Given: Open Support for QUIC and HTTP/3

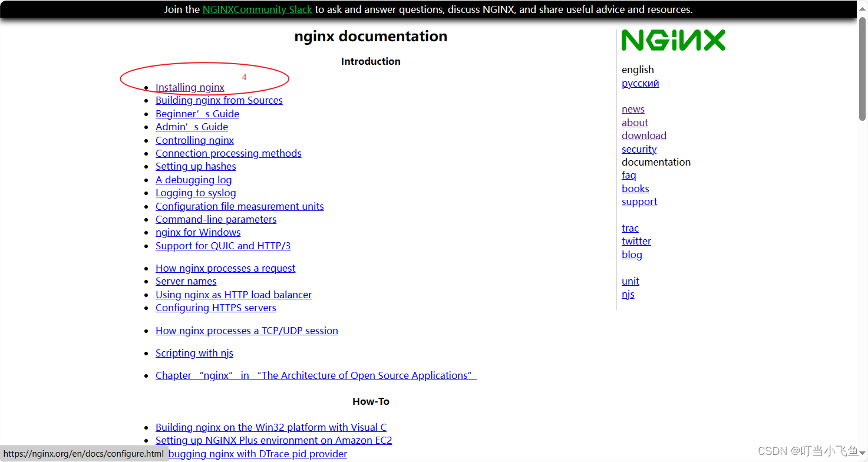Looking at the screenshot, I should pos(223,246).
